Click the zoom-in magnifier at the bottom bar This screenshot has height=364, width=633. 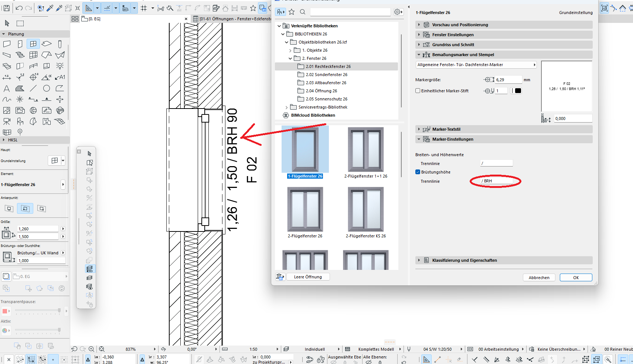coord(91,349)
